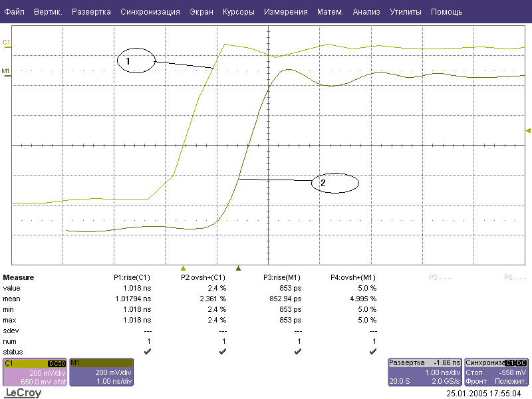This screenshot has height=399, width=532.
Task: Click the status checkmark under P1:rise(C1)
Action: (x=148, y=350)
